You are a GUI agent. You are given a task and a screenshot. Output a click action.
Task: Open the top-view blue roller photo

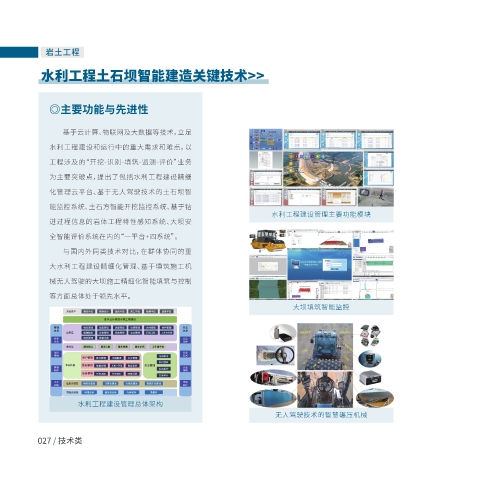click(x=325, y=346)
